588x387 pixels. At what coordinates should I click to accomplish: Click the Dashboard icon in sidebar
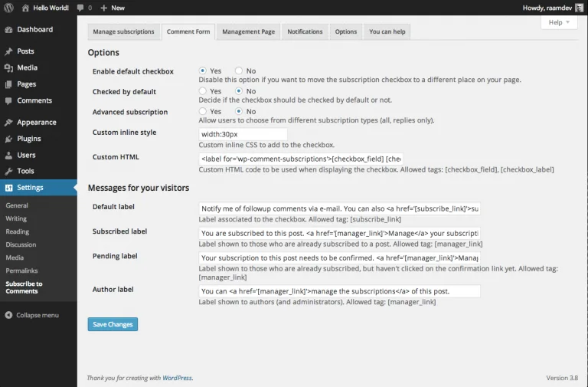point(8,30)
